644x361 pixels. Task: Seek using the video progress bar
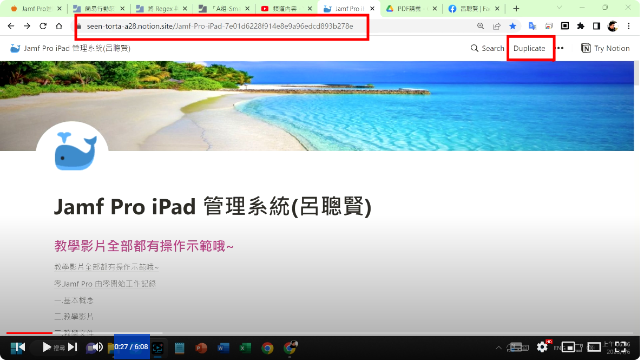319,333
